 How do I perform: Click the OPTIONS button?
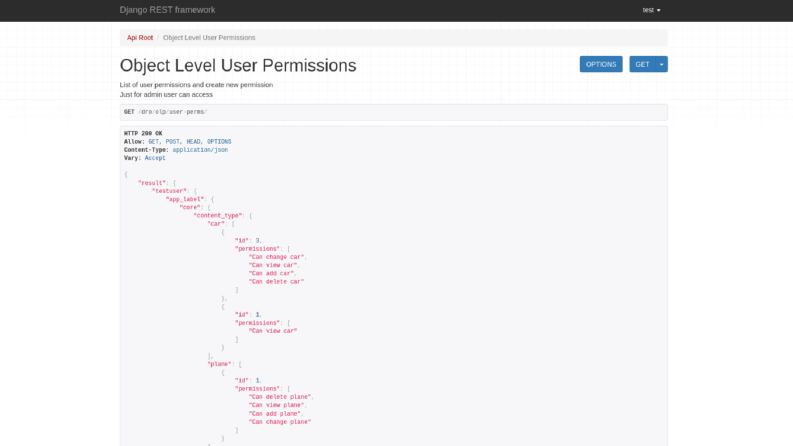(601, 64)
